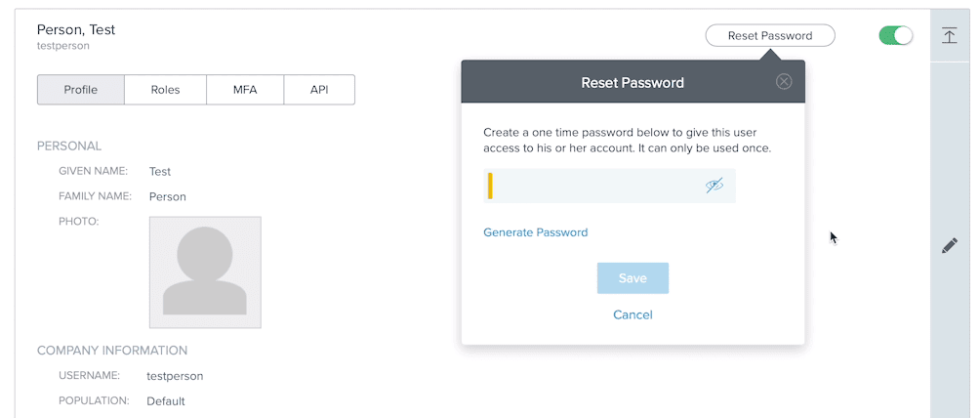
Task: Click the Population value "Default"
Action: tap(166, 400)
